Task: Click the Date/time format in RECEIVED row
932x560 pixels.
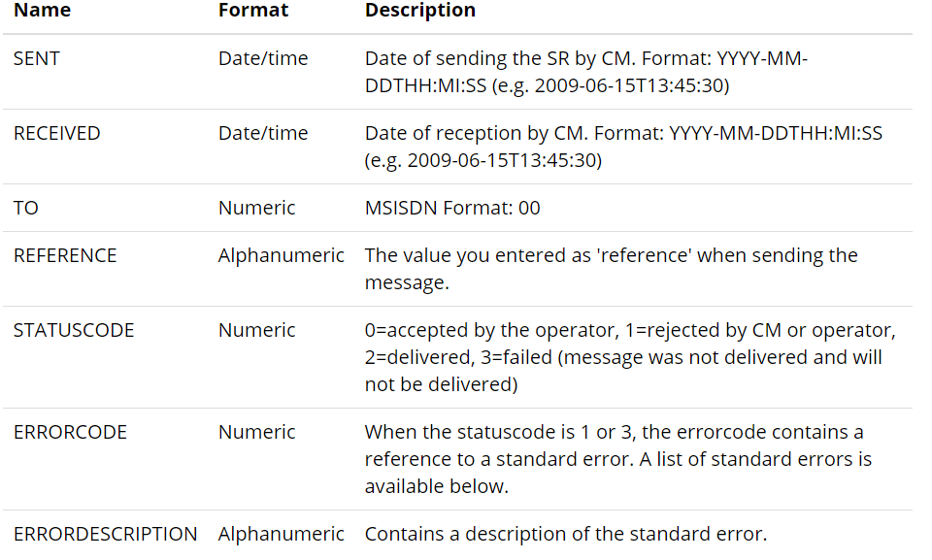Action: 263,133
